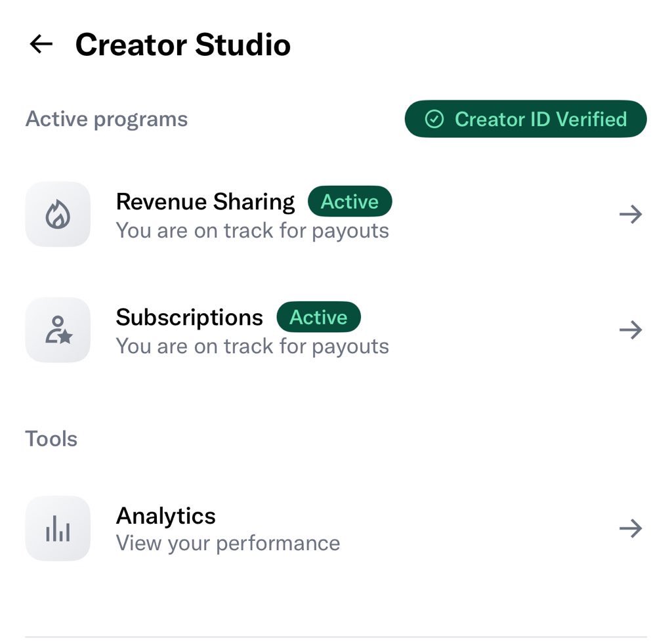
Task: Click the Creator Studio page title
Action: (x=183, y=45)
